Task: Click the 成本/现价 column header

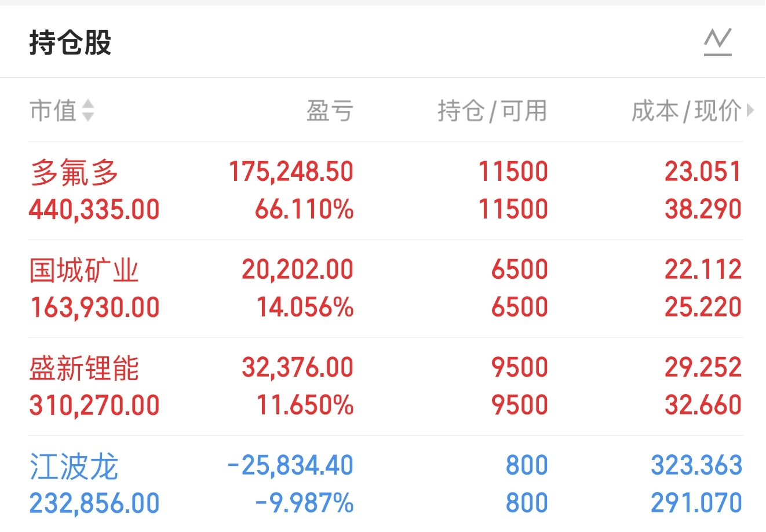Action: click(686, 110)
